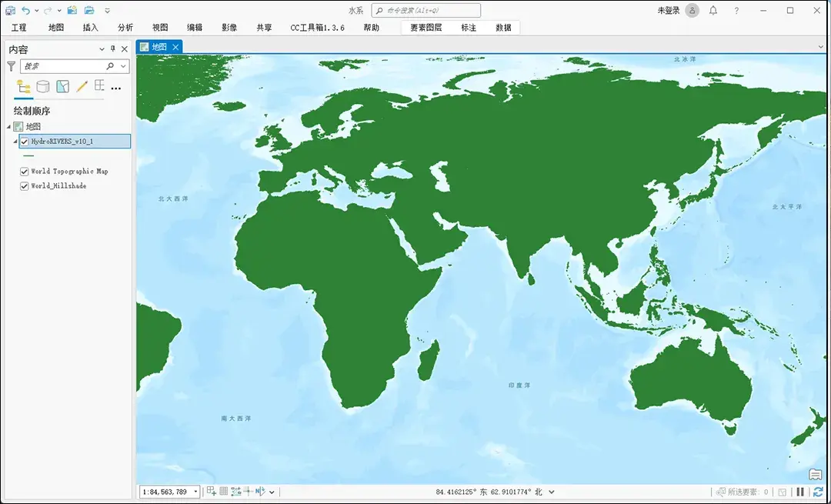Click the refresh icon on the status bar
Screen dimensions: 831x504
click(818, 492)
